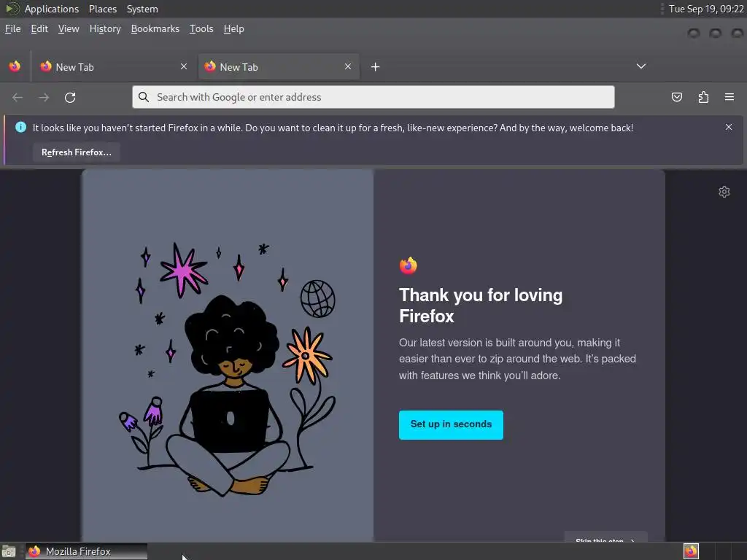747x560 pixels.
Task: Open the Help menu
Action: [x=234, y=29]
